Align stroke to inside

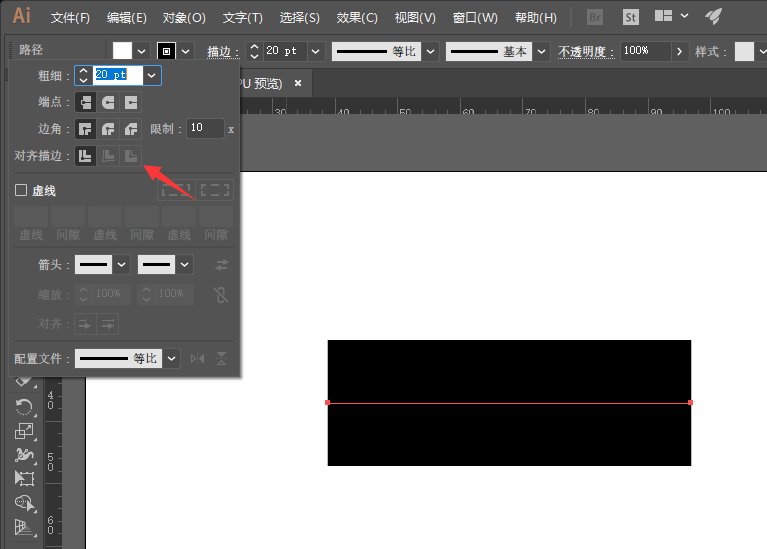tap(108, 156)
